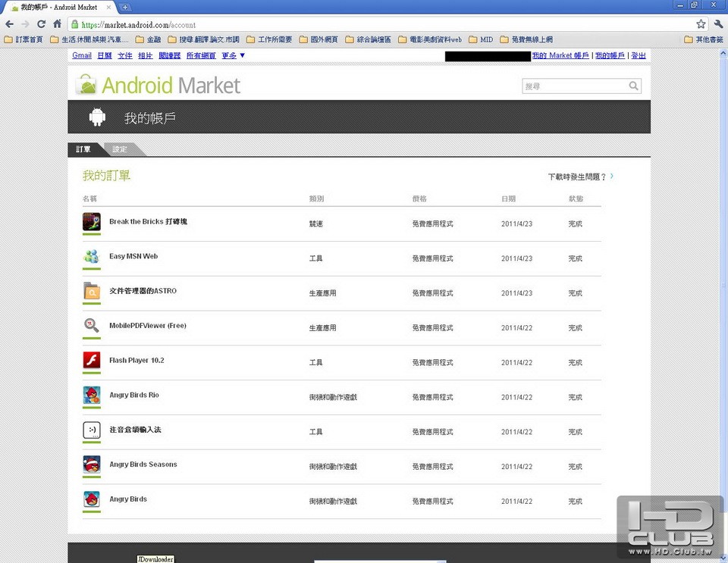Bookmark this page with the star icon
This screenshot has height=563, width=728.
point(701,24)
